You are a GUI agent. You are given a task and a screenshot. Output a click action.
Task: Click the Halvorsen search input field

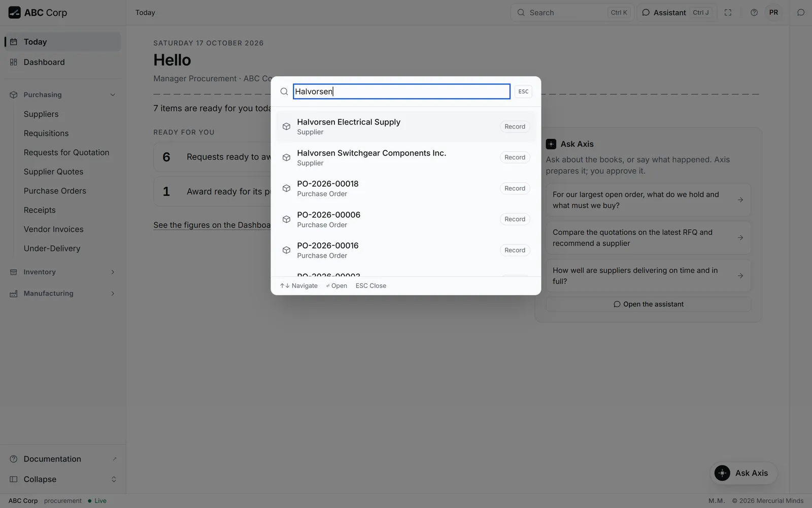401,91
